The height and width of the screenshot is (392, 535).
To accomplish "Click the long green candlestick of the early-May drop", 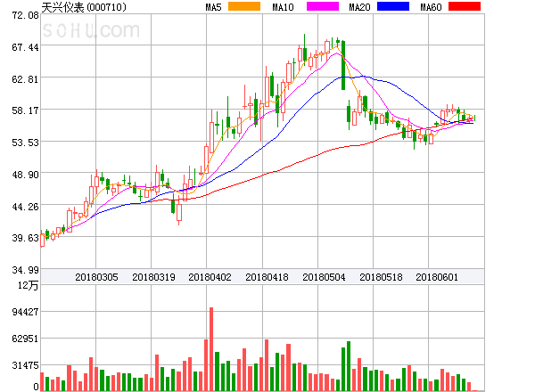I will coord(343,65).
